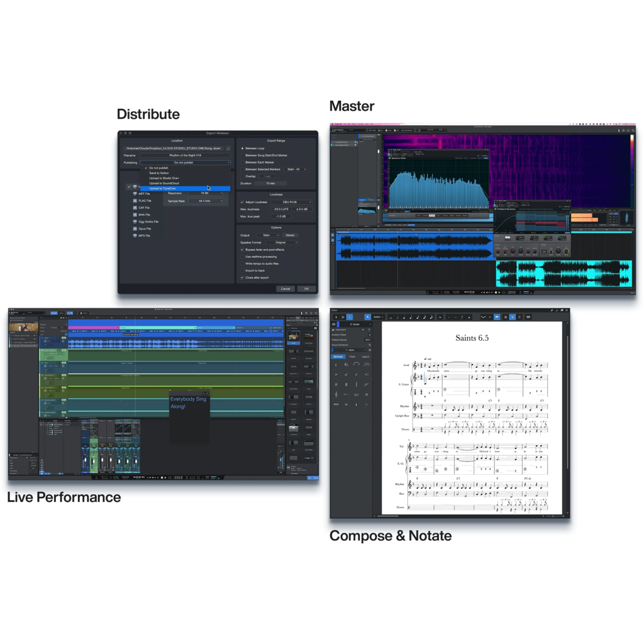Select the split tool icon in the Editor toolbar
Image resolution: width=644 pixels, height=644 pixels.
[343, 317]
